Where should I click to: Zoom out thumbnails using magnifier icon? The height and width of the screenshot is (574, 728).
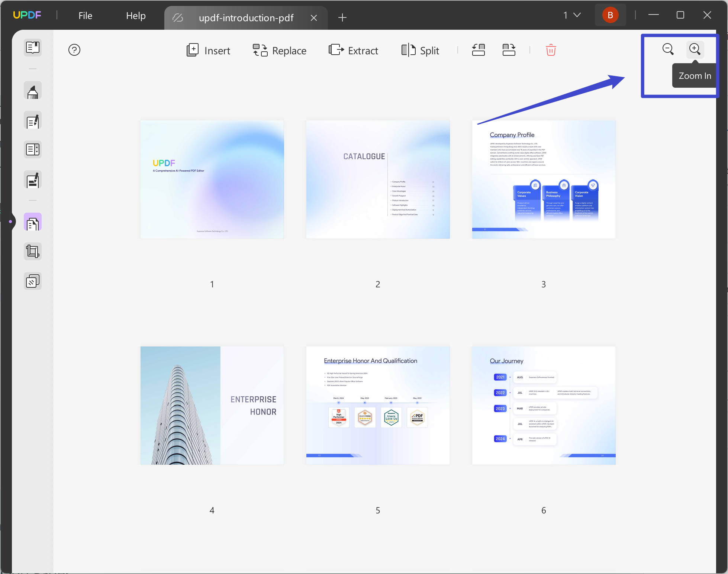coord(668,49)
